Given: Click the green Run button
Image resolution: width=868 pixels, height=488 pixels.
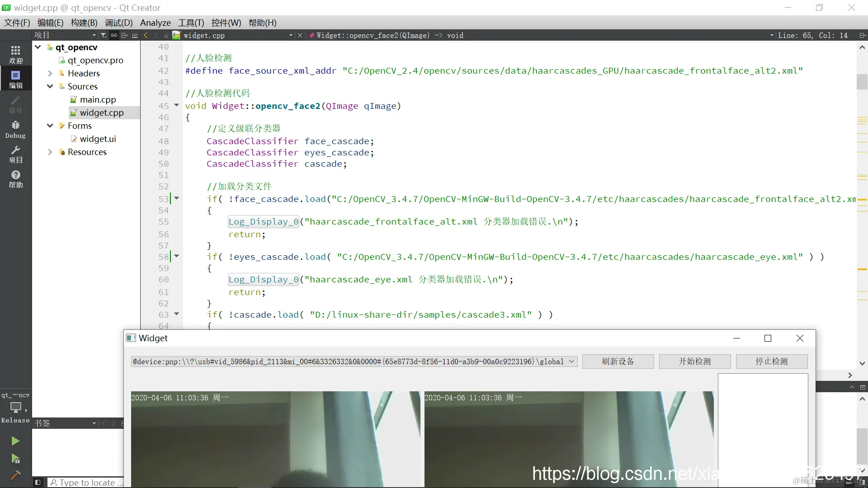Looking at the screenshot, I should [x=15, y=441].
